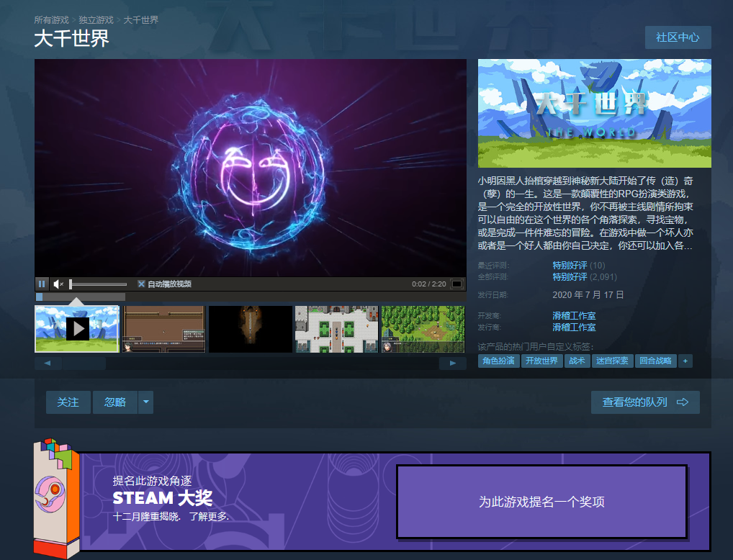Select the 回合战略 tag

(655, 361)
